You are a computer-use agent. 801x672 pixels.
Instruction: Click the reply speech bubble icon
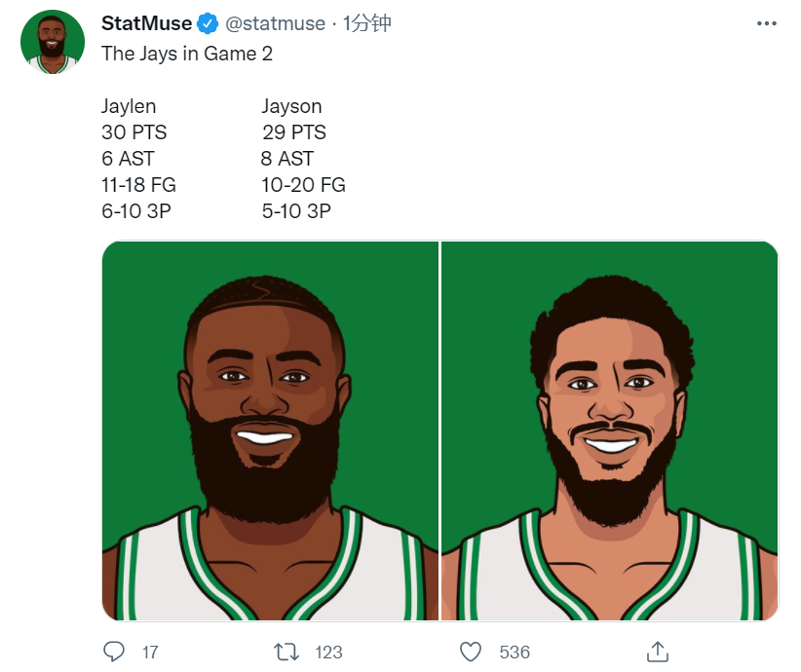point(113,652)
